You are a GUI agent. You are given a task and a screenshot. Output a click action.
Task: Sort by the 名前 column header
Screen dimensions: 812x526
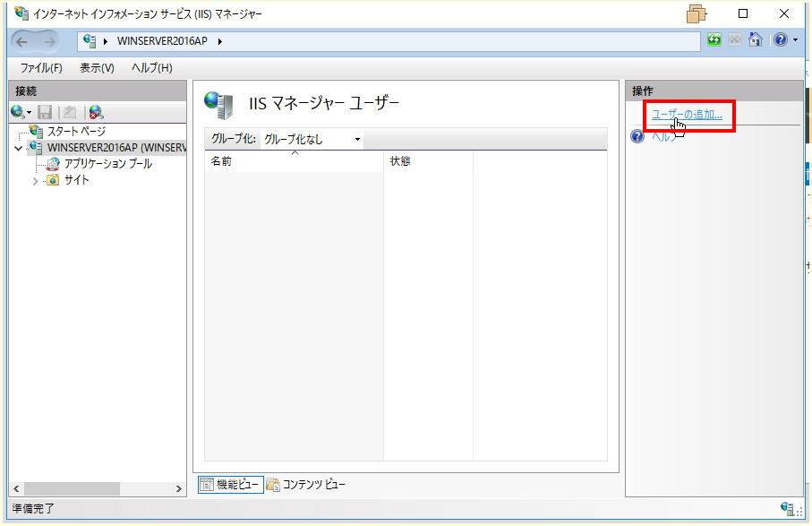294,161
